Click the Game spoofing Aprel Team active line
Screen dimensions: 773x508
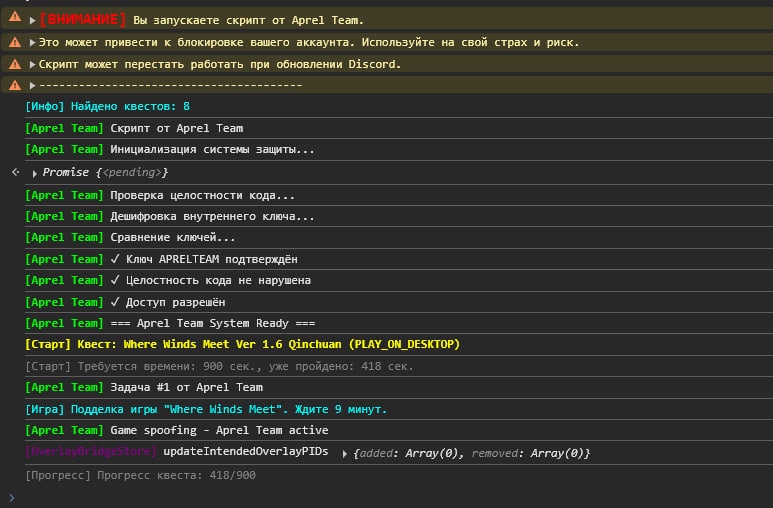tap(176, 431)
